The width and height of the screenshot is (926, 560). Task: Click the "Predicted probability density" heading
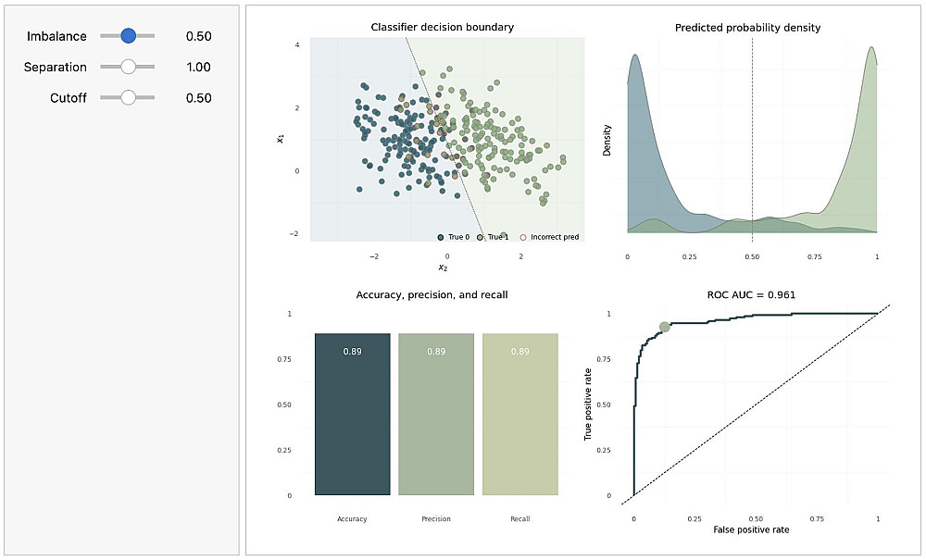point(748,28)
